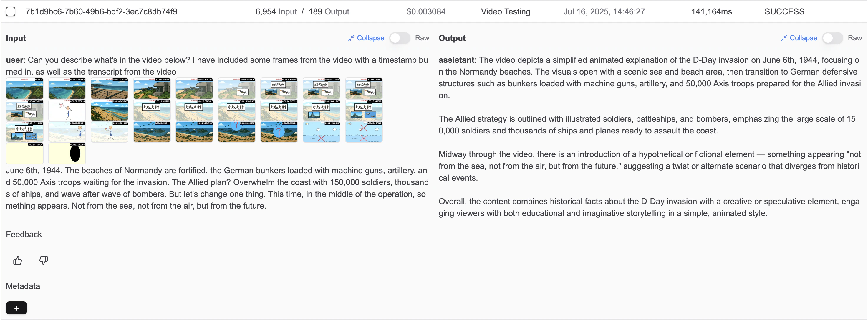Image resolution: width=868 pixels, height=320 pixels.
Task: Open the bunker frame at 0:00:03.870327
Action: coord(194,88)
